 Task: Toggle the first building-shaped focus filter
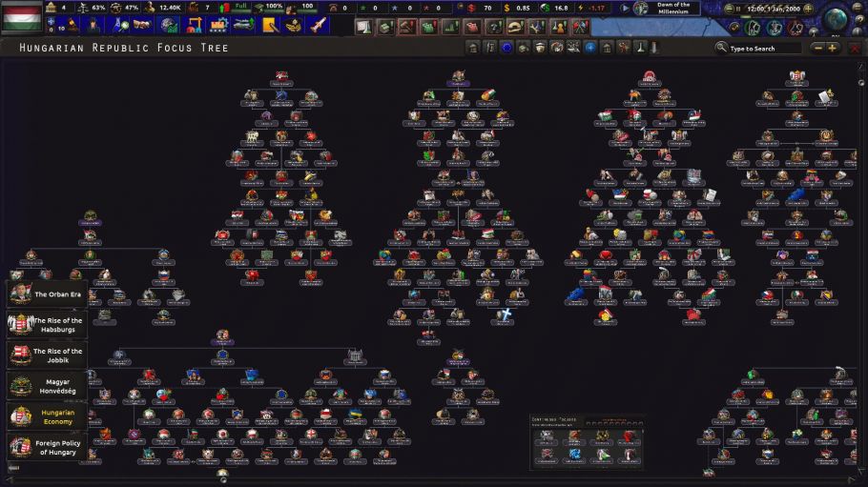coord(473,49)
